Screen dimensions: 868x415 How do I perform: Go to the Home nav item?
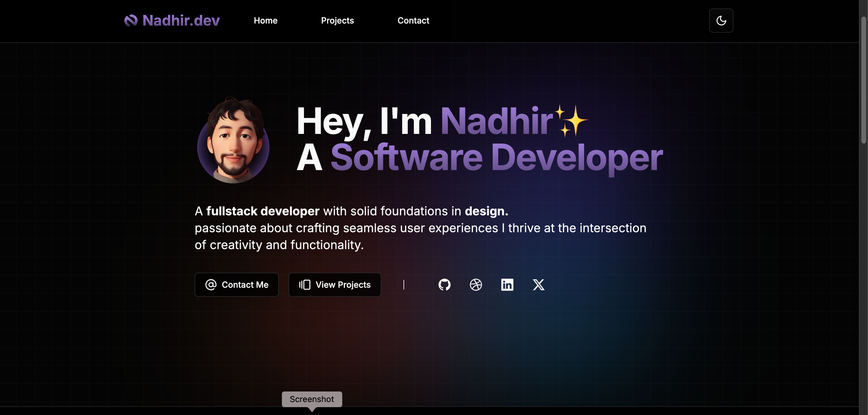click(x=266, y=21)
